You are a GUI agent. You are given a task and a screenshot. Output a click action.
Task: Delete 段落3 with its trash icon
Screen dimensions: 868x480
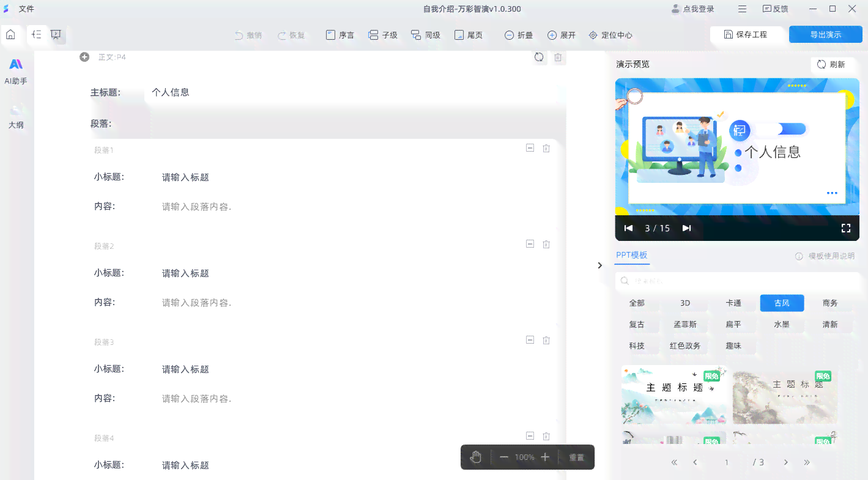click(546, 340)
